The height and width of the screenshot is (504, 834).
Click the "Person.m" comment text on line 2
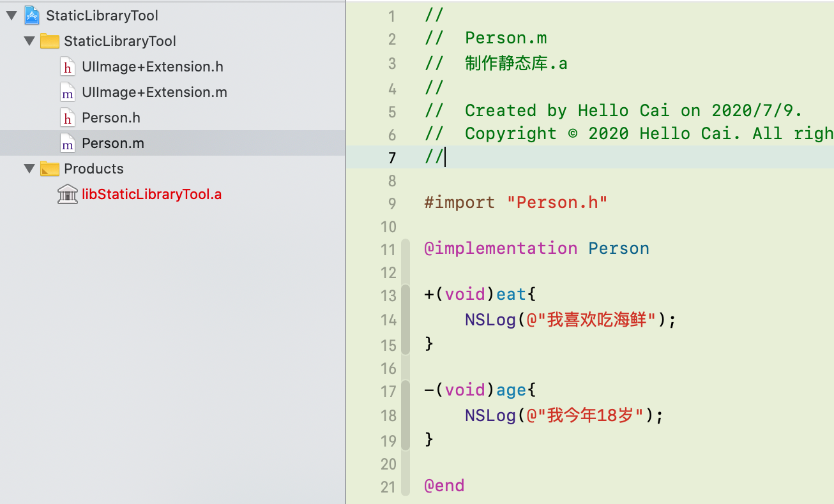pyautogui.click(x=506, y=38)
